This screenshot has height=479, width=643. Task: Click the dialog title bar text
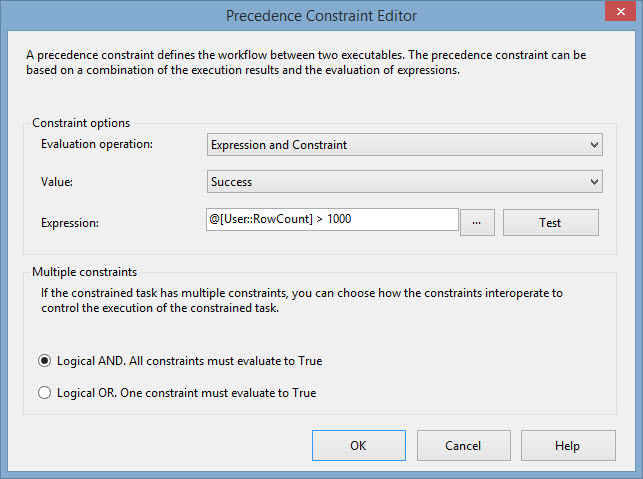322,16
